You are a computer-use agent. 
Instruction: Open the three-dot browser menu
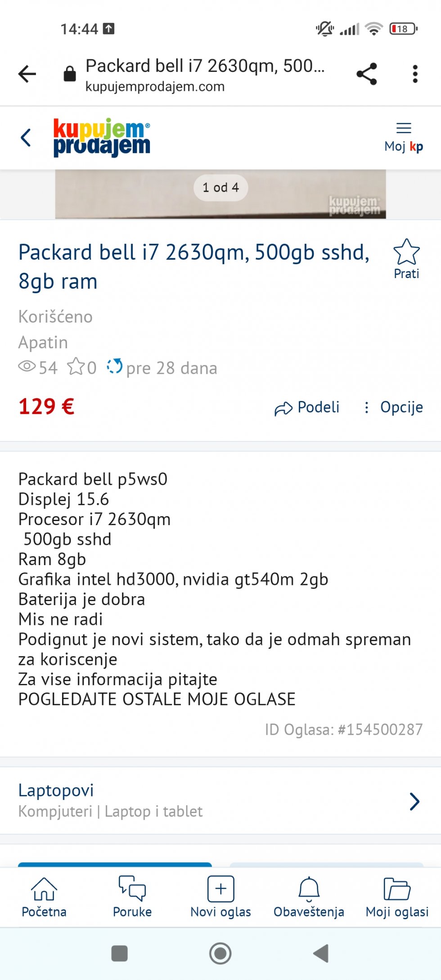[415, 74]
